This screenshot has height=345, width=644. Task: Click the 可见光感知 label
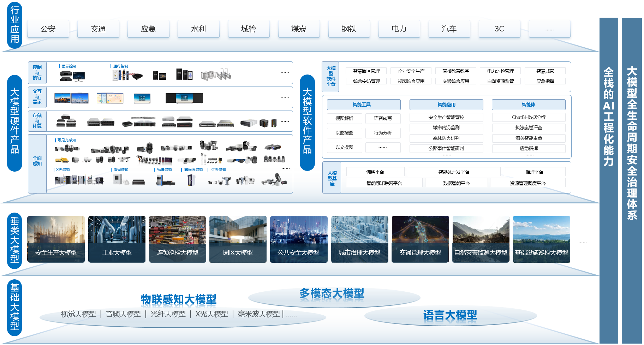pos(66,140)
